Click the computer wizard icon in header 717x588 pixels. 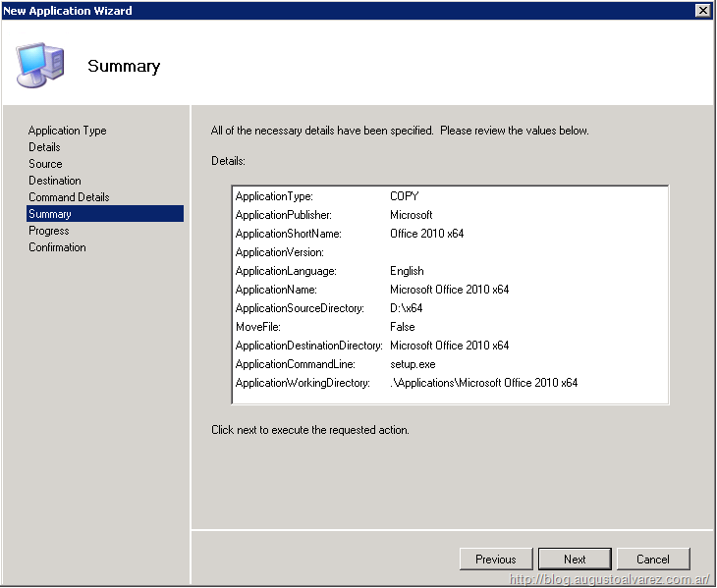[40, 65]
